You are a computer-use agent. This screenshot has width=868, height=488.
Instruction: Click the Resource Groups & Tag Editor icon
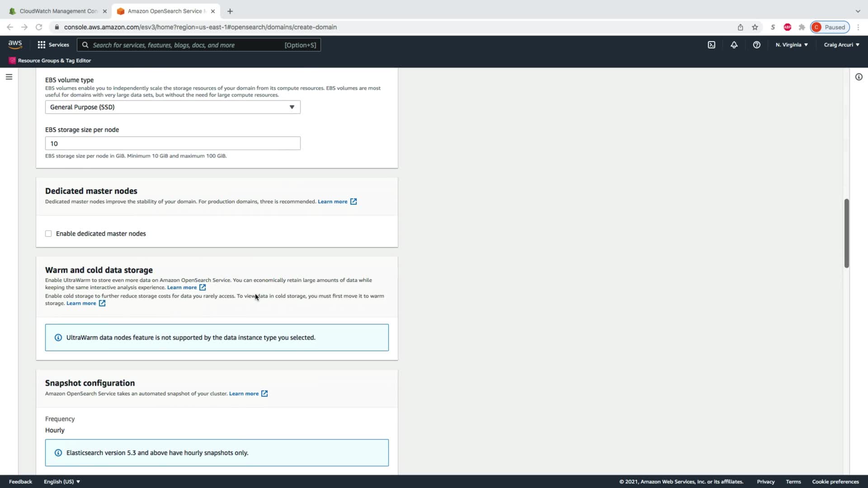[x=12, y=61]
